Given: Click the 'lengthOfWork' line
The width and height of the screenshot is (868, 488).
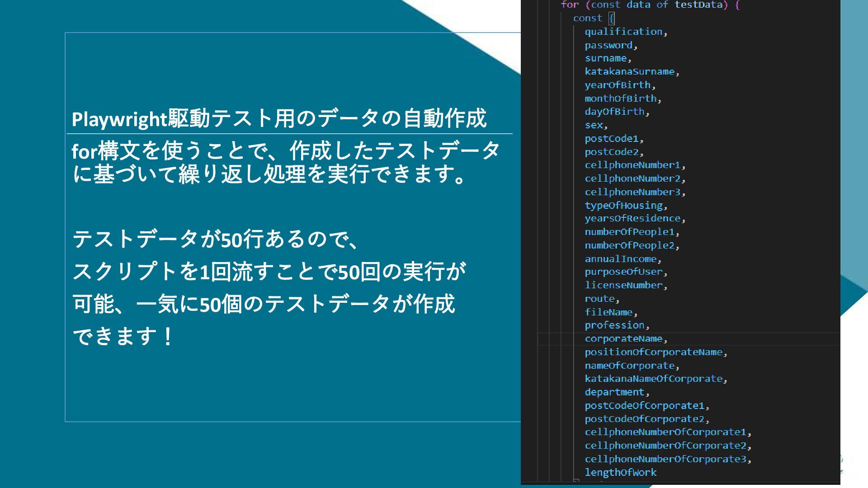Looking at the screenshot, I should pyautogui.click(x=620, y=473).
